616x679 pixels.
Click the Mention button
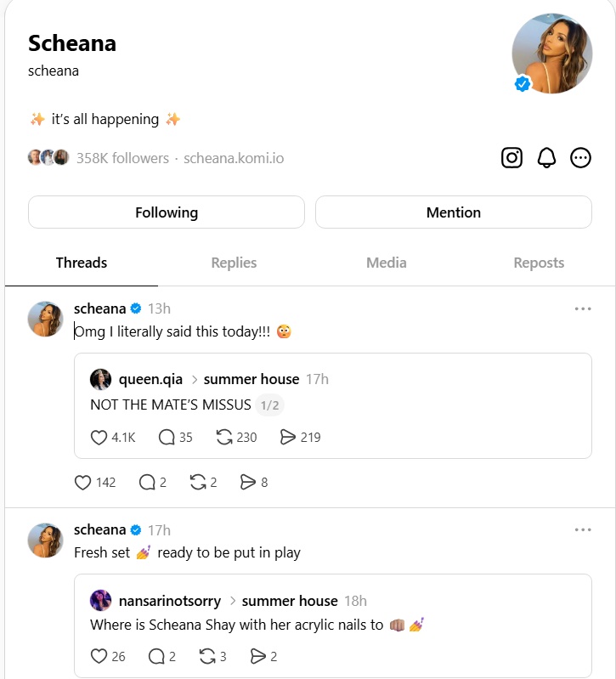(x=454, y=212)
